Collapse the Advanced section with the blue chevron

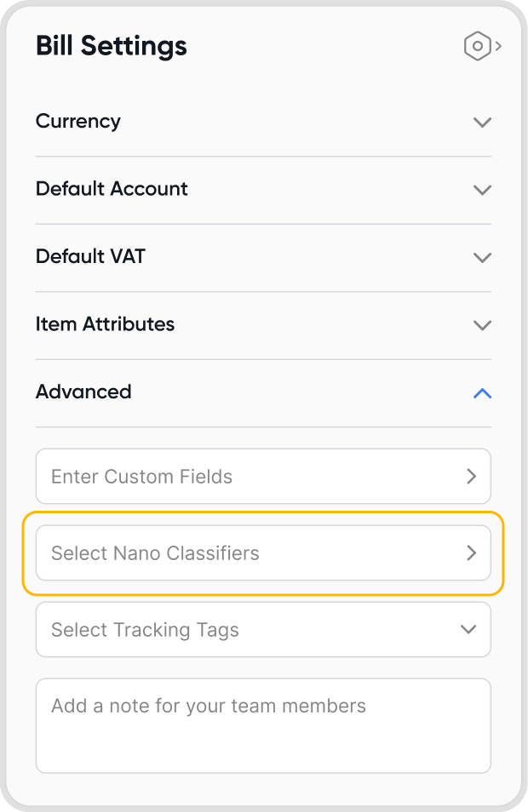(482, 393)
